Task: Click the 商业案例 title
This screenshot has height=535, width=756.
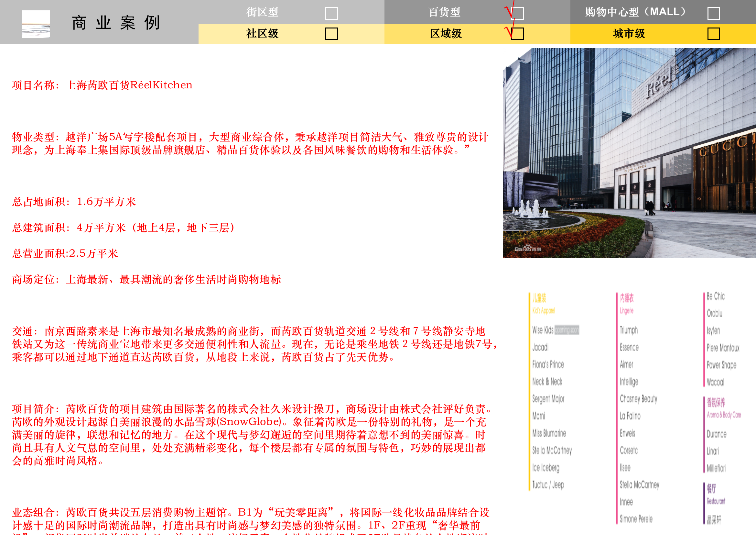Action: point(115,23)
